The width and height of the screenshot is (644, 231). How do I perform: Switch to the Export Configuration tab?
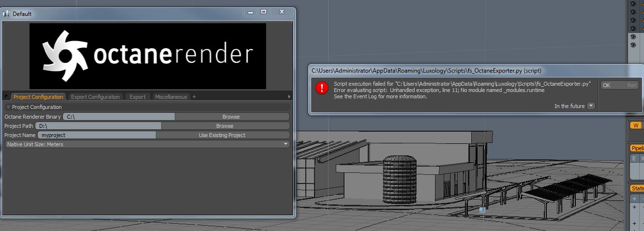point(95,97)
